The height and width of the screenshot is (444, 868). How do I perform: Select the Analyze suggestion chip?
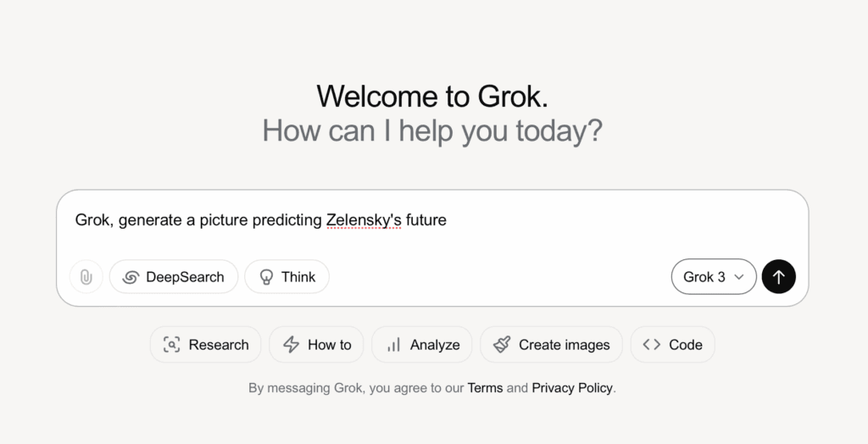point(422,345)
